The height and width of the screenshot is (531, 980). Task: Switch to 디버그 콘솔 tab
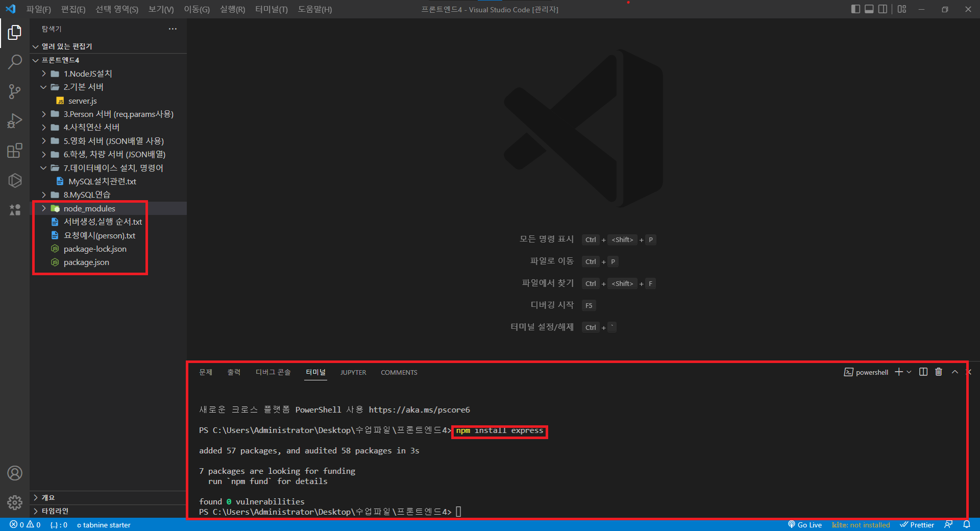click(x=273, y=372)
